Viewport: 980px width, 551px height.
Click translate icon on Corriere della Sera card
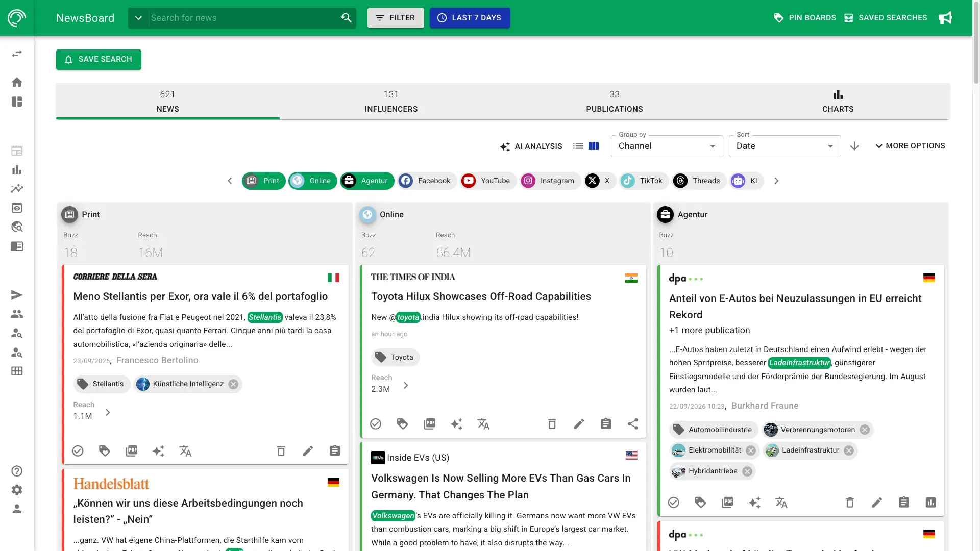tap(185, 451)
